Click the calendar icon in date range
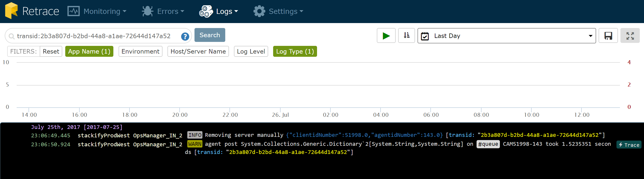Image resolution: width=644 pixels, height=179 pixels. coord(425,36)
